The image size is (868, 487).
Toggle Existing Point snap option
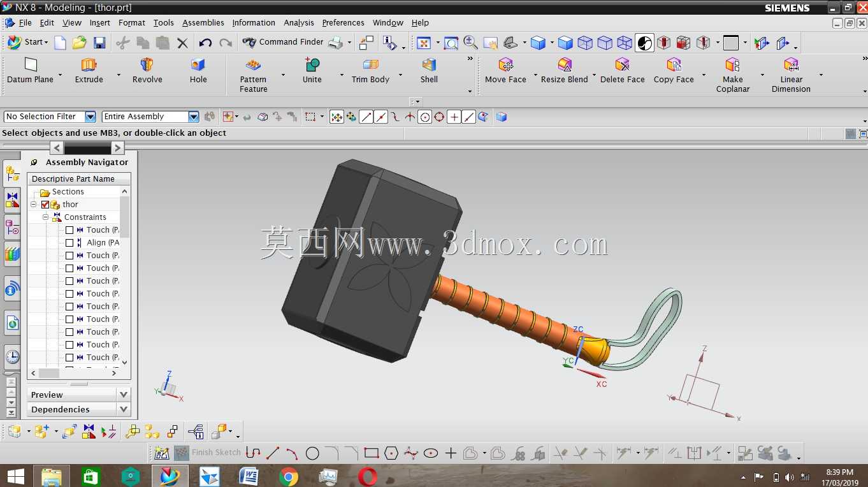[454, 117]
